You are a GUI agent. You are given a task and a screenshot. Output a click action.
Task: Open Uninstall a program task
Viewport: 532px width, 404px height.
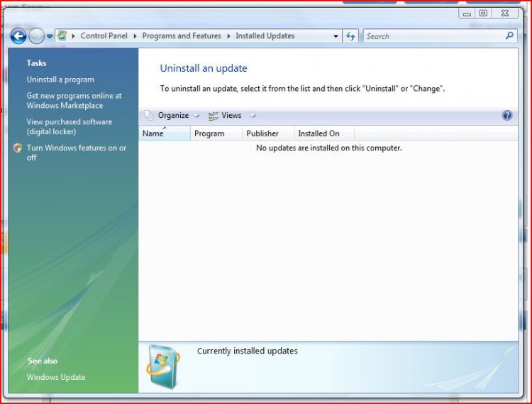pos(60,80)
